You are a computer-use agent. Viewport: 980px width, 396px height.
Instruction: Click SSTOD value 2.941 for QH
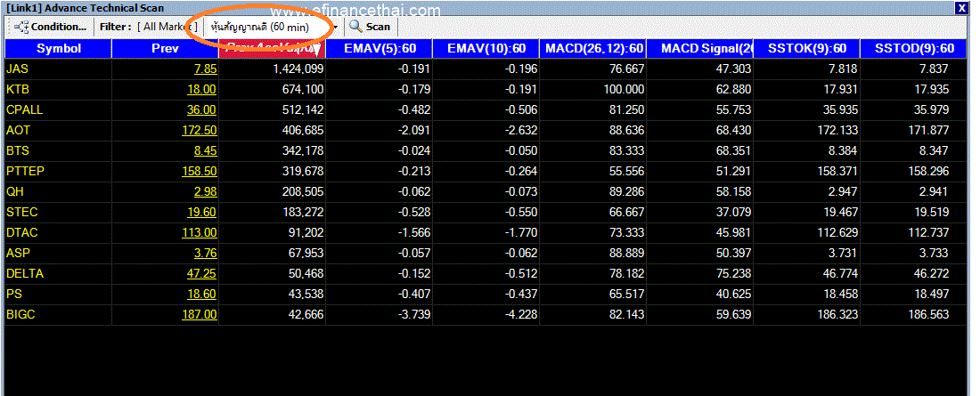(933, 191)
